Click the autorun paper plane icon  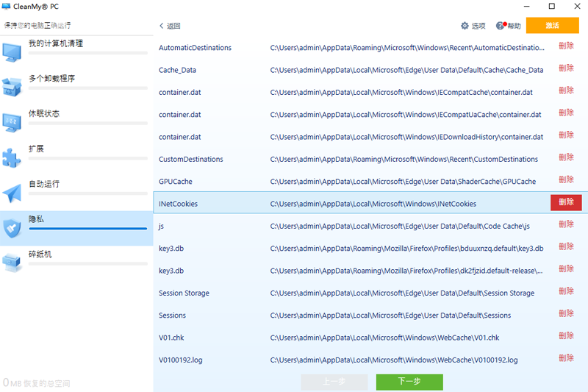[12, 192]
